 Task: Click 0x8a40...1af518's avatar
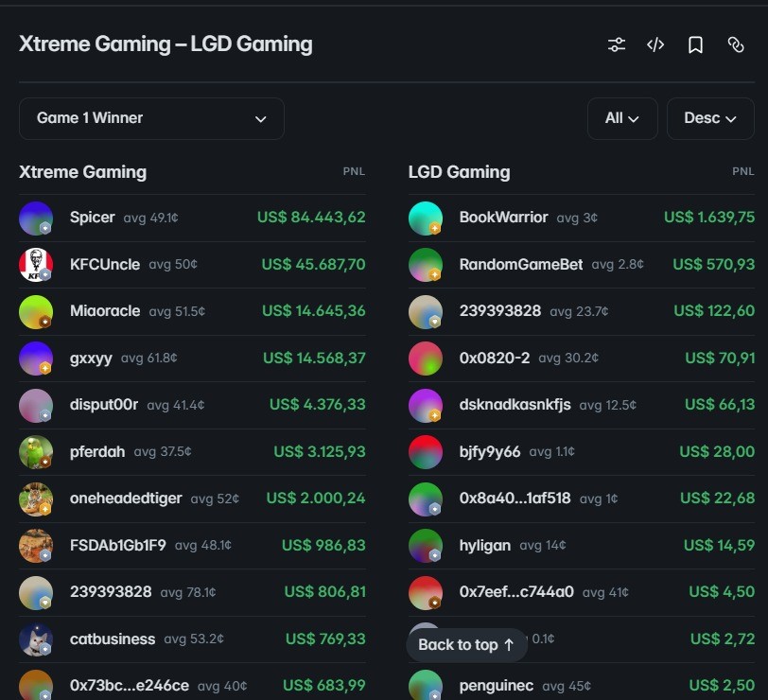[426, 499]
